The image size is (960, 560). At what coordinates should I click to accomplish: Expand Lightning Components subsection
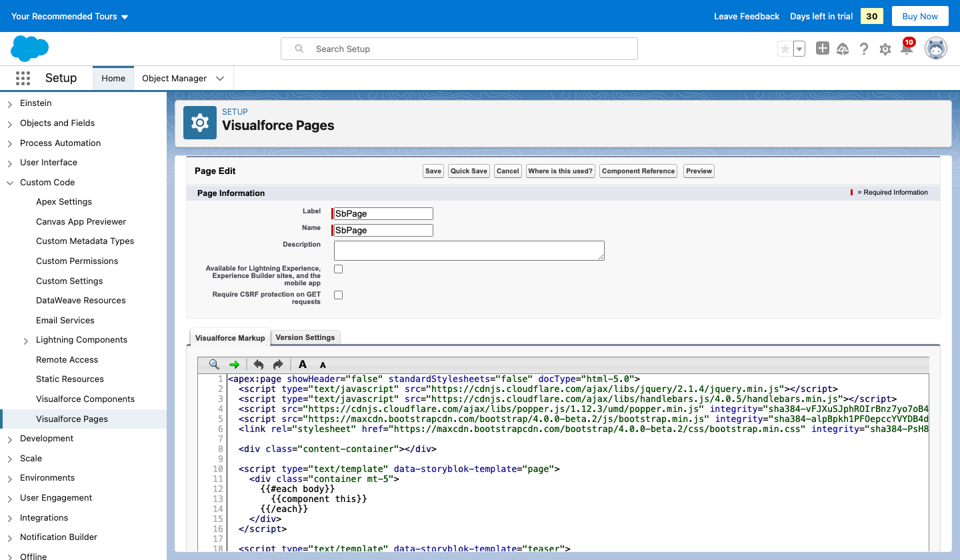[26, 341]
